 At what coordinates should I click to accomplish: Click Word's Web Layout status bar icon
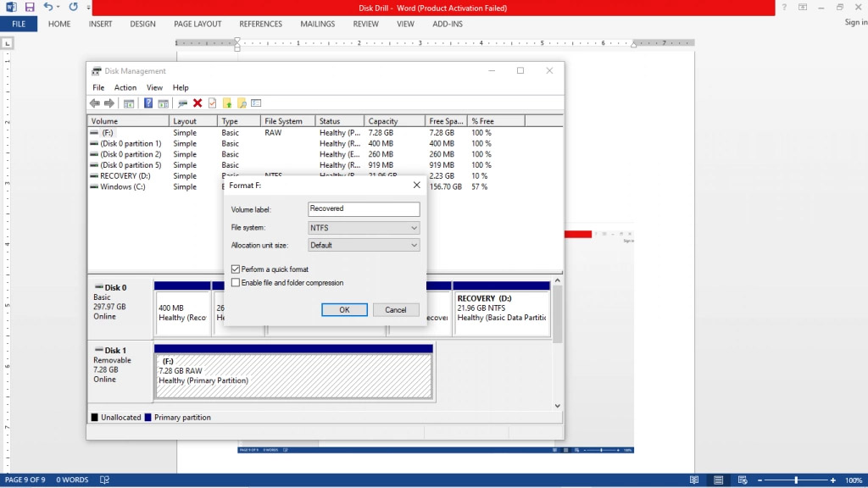(743, 480)
